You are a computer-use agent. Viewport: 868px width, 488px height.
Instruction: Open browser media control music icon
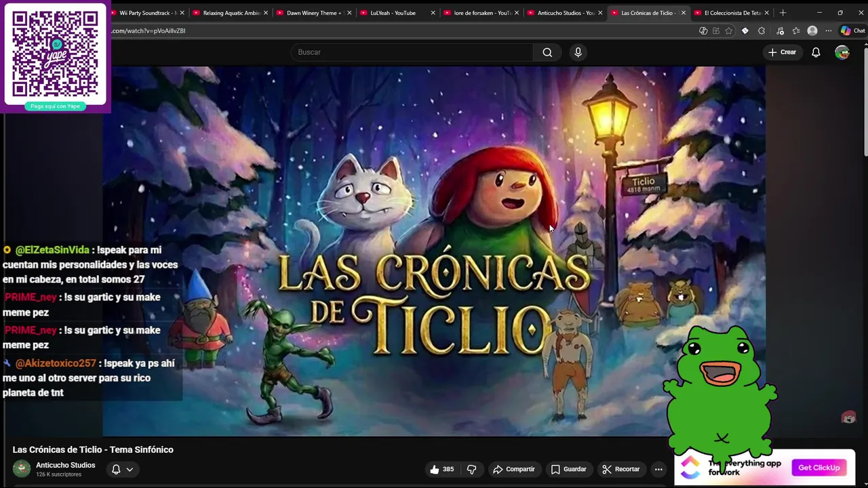coord(780,30)
